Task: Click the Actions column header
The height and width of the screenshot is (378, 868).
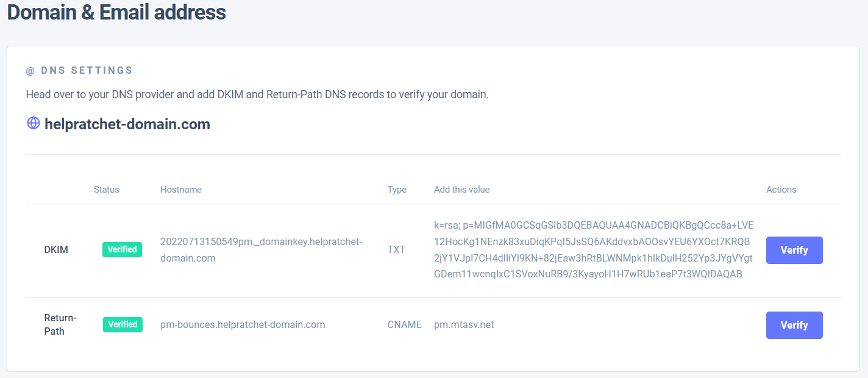Action: click(x=781, y=190)
